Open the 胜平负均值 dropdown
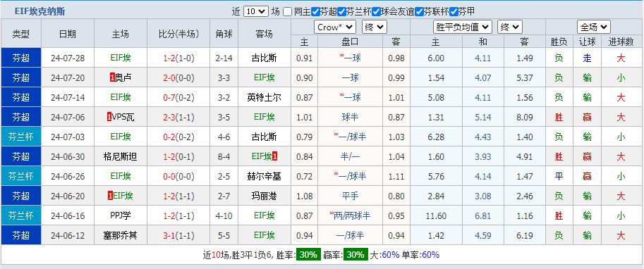 (463, 27)
